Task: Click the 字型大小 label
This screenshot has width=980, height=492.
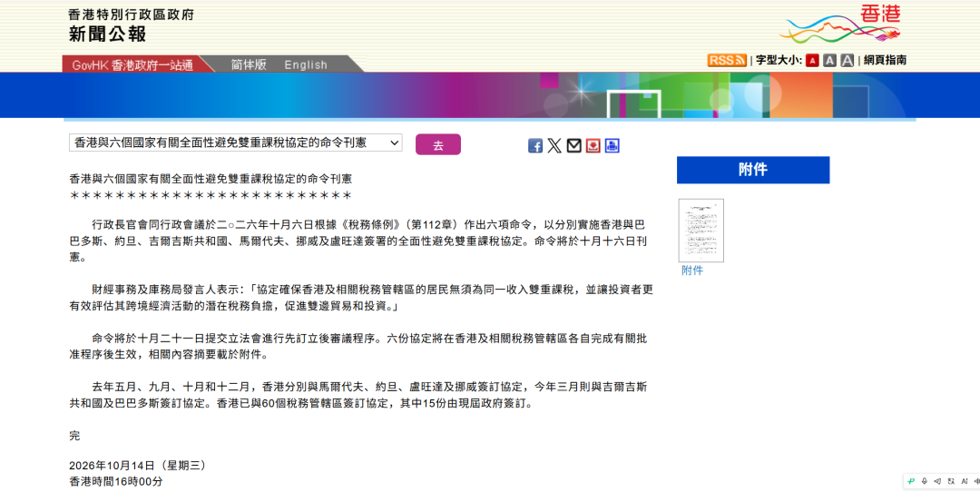Action: pos(779,60)
